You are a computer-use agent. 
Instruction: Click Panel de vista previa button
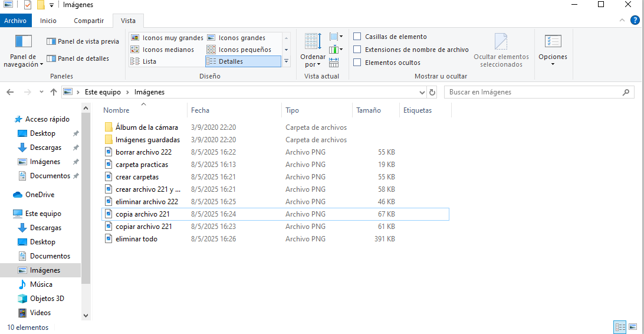tap(83, 41)
